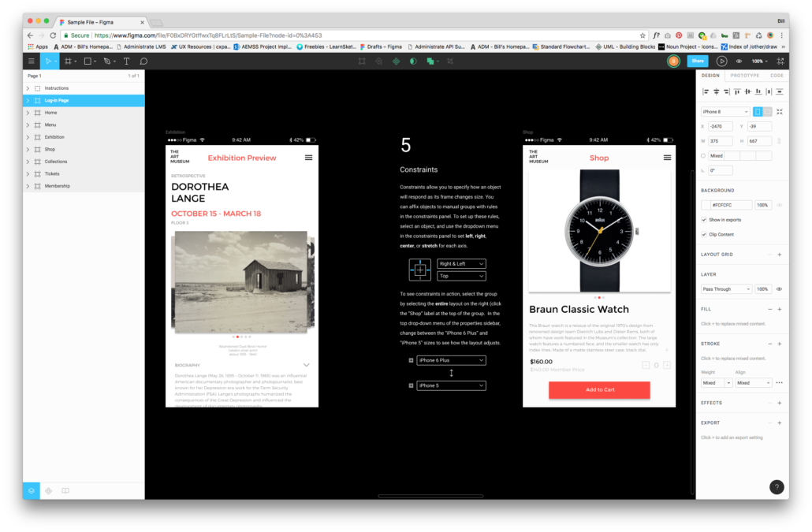Align selection to left edge
812x532 pixels.
tap(706, 91)
